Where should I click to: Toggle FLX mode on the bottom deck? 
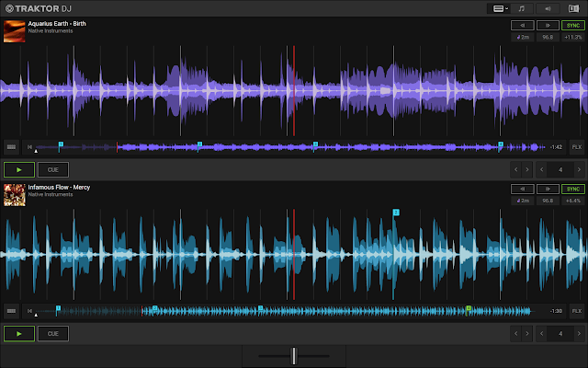click(x=576, y=311)
